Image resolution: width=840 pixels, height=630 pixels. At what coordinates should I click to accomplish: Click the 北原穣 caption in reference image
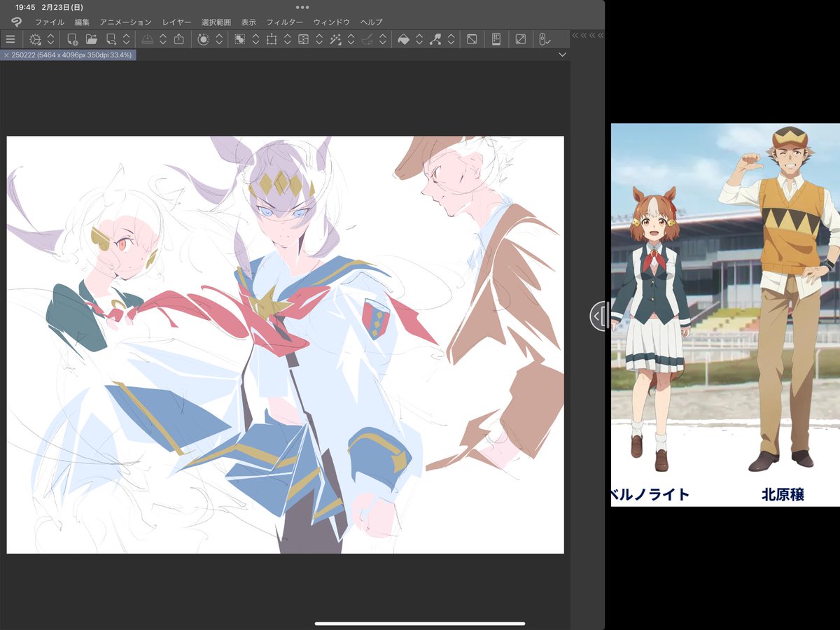point(783,495)
